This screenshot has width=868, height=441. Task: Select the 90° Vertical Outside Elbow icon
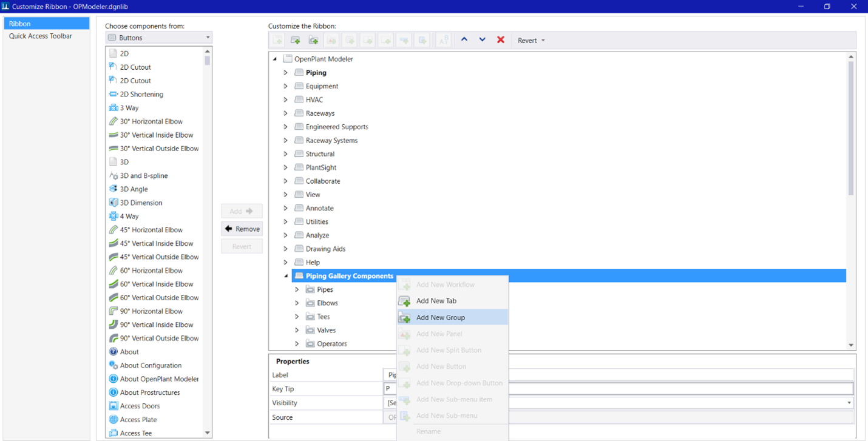114,338
